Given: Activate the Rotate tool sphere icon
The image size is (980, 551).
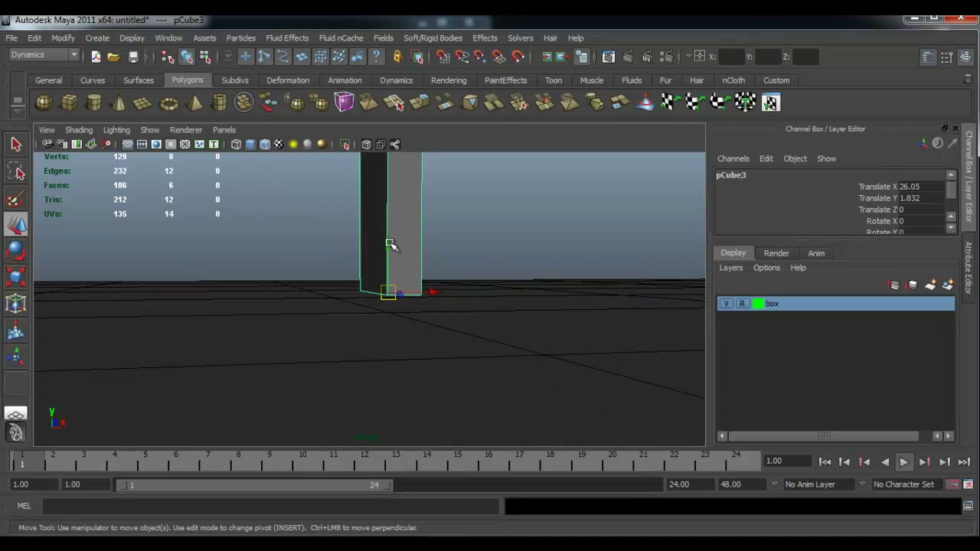Looking at the screenshot, I should (x=16, y=252).
